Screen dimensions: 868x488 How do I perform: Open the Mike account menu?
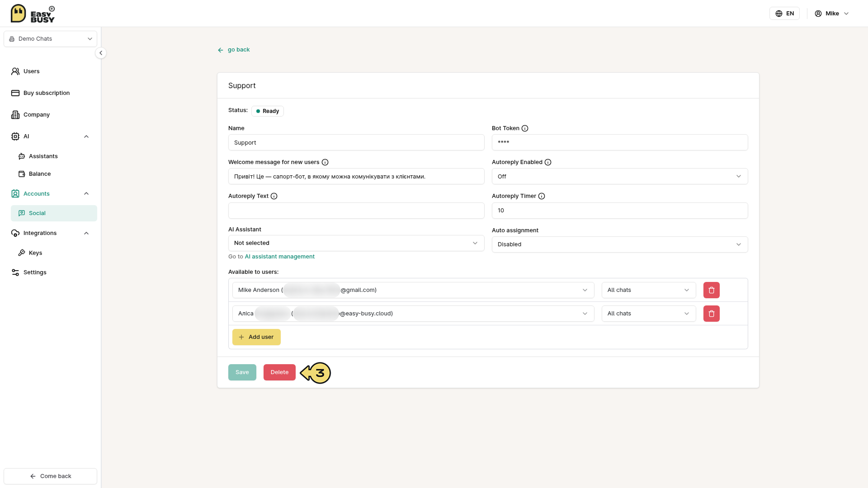click(x=832, y=14)
